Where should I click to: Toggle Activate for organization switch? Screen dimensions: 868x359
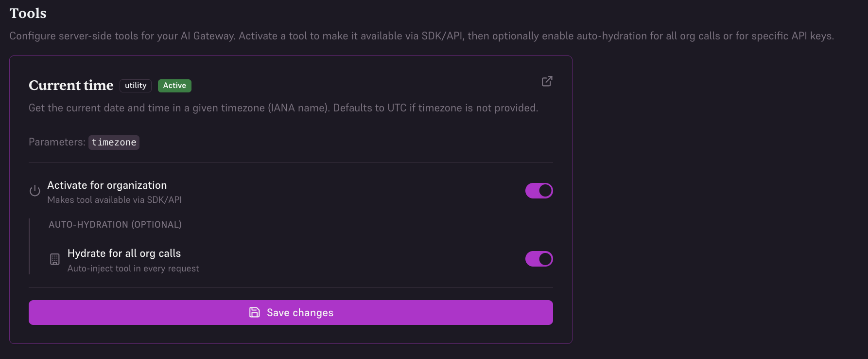pyautogui.click(x=539, y=191)
